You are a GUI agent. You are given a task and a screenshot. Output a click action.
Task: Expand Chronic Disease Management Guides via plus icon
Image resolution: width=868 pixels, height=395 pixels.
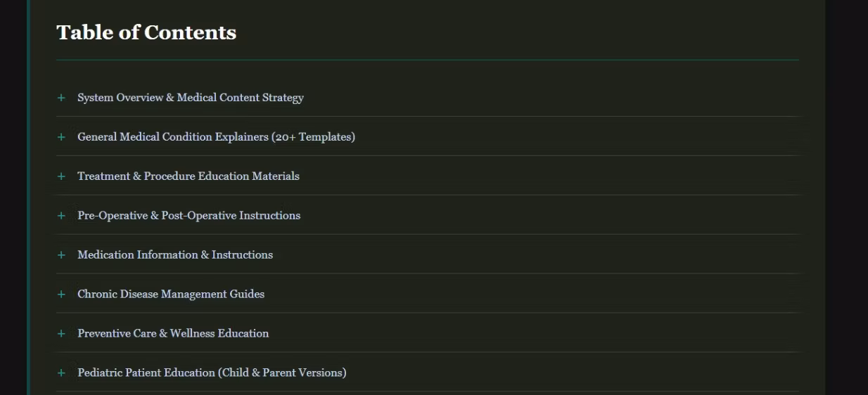(x=61, y=294)
